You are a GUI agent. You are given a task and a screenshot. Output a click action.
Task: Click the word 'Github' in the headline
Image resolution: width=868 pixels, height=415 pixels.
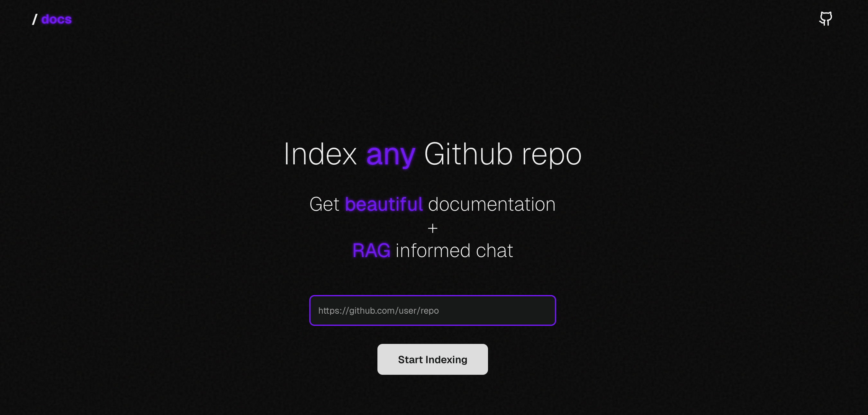[x=468, y=154]
